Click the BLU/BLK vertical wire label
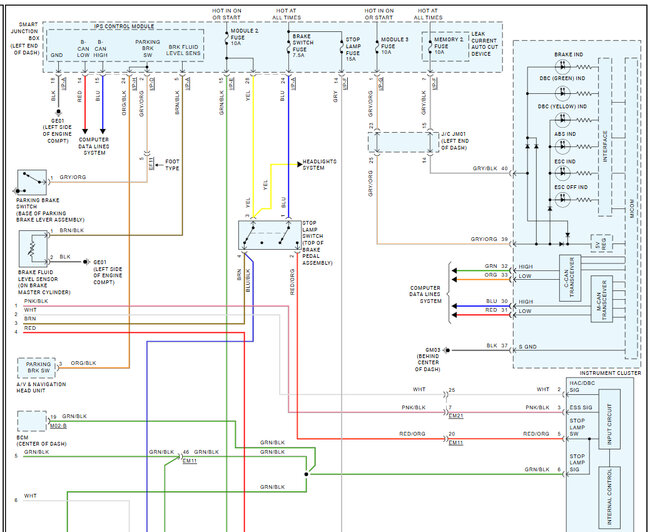Image resolution: width=650 pixels, height=532 pixels. (x=248, y=280)
